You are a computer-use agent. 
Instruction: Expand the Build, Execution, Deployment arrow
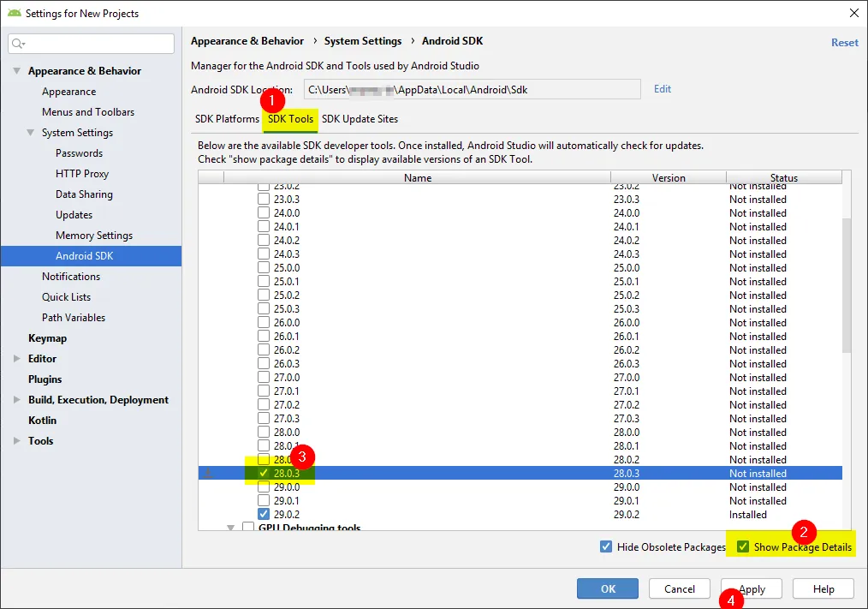(x=17, y=399)
